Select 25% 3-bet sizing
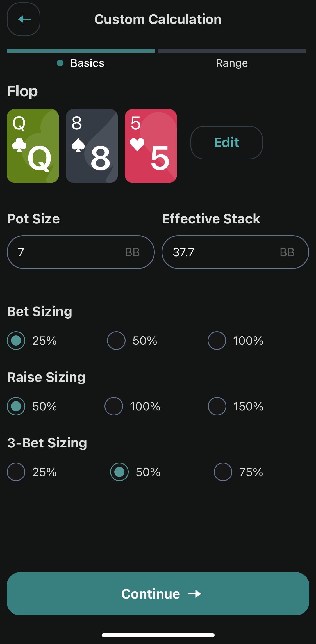Screen dimensions: 316x644 coord(16,472)
